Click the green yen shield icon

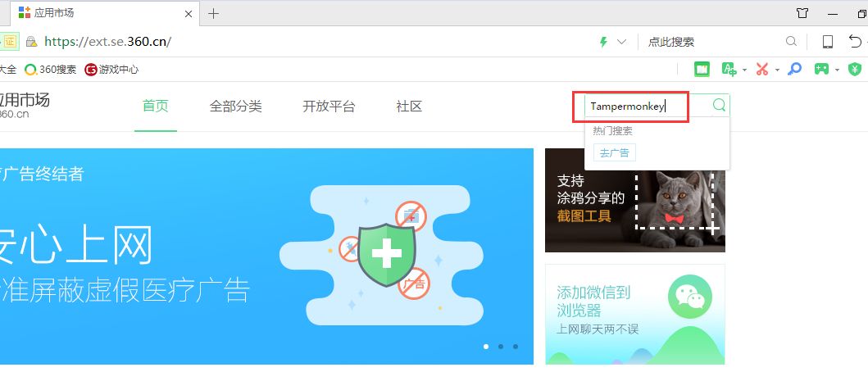point(855,69)
